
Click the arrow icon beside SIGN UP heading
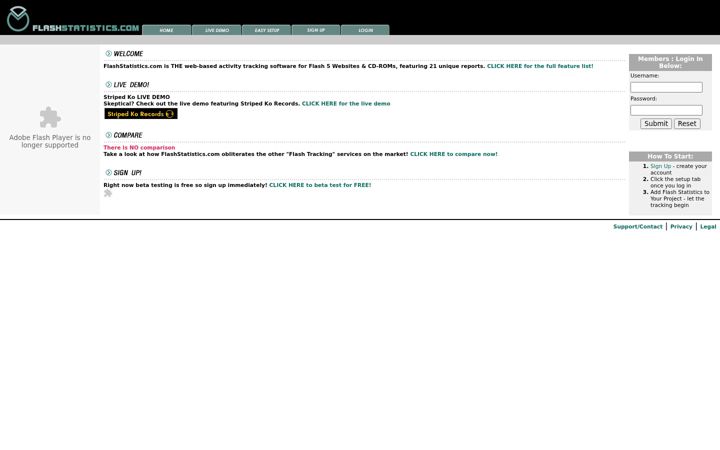click(x=108, y=173)
